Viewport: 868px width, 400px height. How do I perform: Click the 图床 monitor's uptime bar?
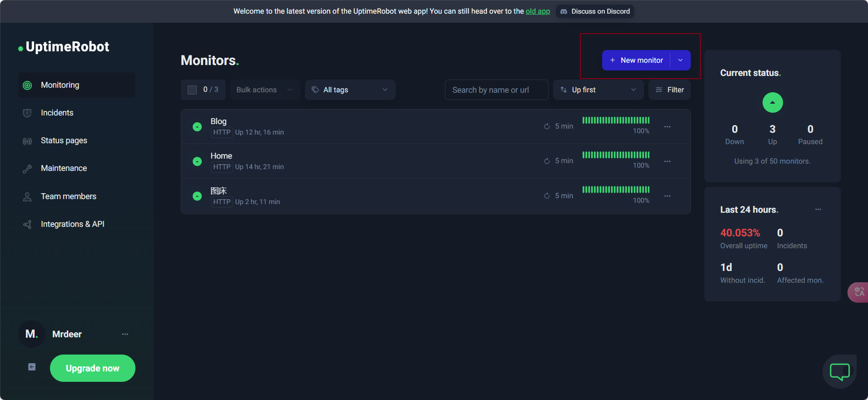[616, 190]
